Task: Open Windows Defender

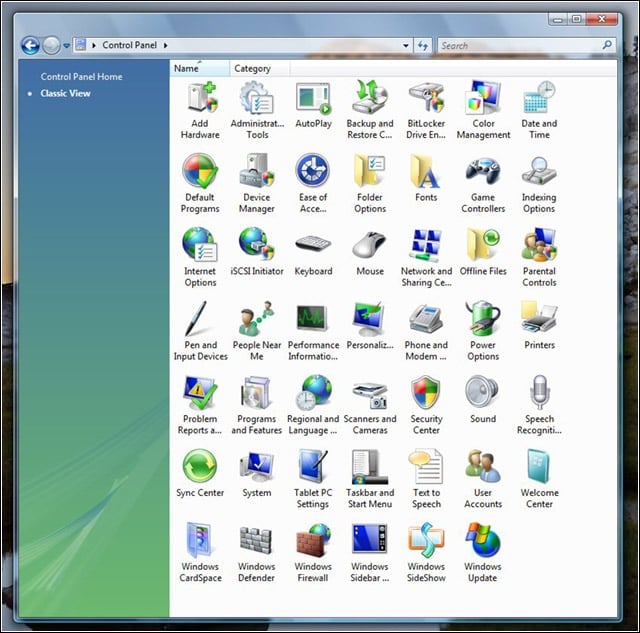Action: tap(257, 553)
